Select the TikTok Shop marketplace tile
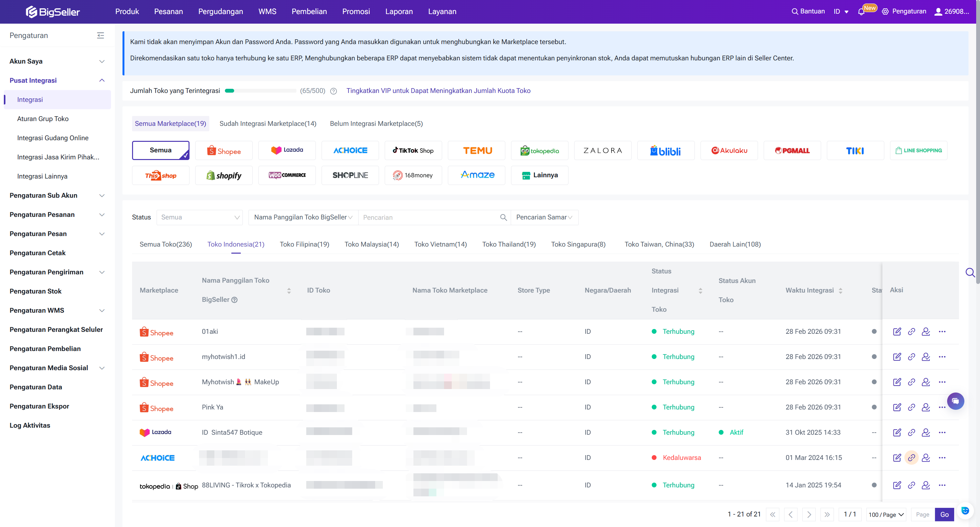The width and height of the screenshot is (980, 527). (413, 151)
